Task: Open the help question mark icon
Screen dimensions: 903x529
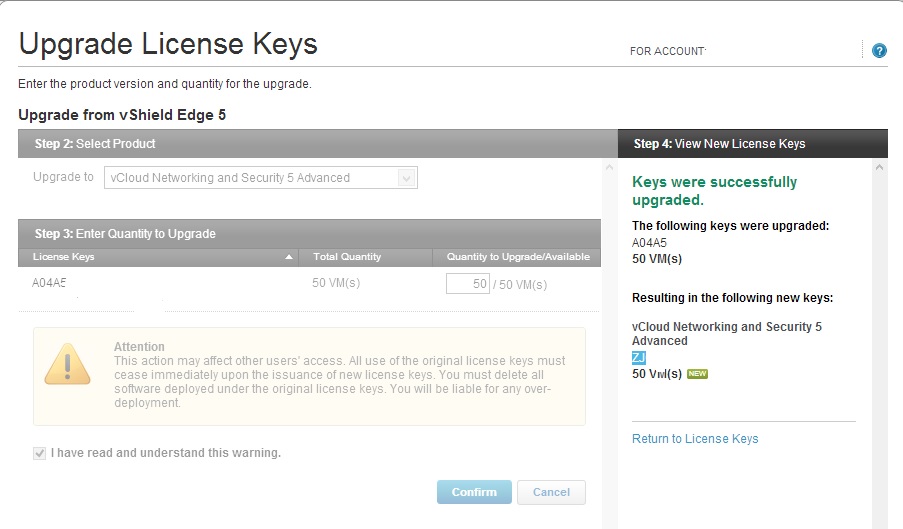Action: (879, 51)
